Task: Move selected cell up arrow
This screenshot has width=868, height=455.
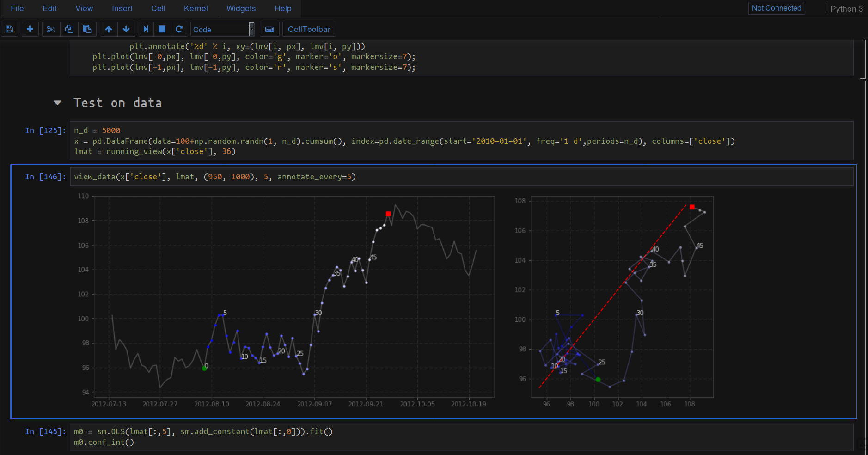Action: [109, 29]
